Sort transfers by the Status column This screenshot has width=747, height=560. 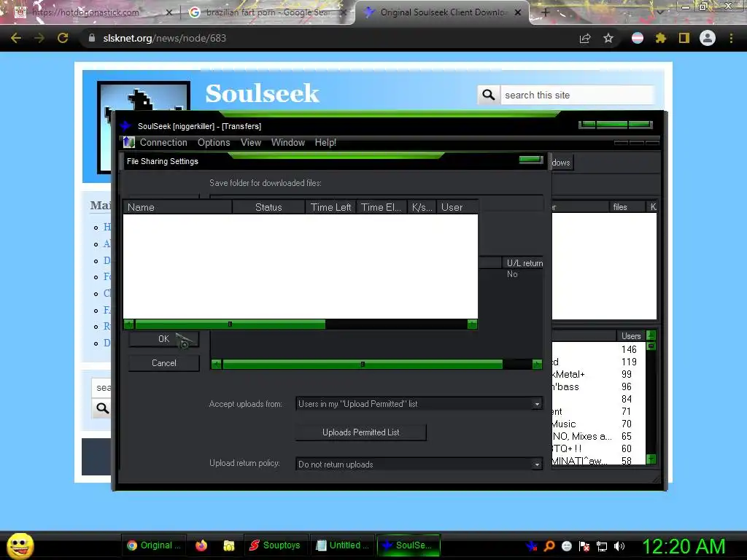click(268, 207)
